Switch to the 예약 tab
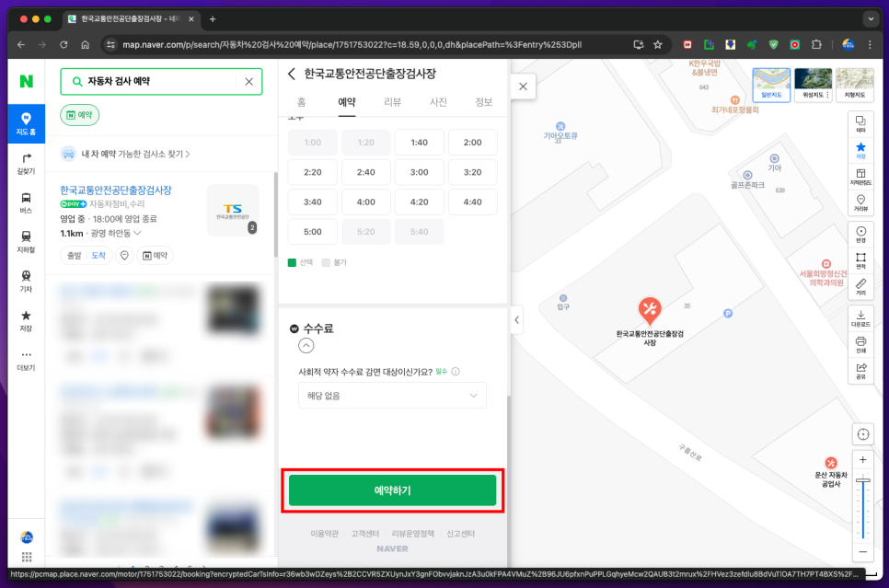 [346, 102]
